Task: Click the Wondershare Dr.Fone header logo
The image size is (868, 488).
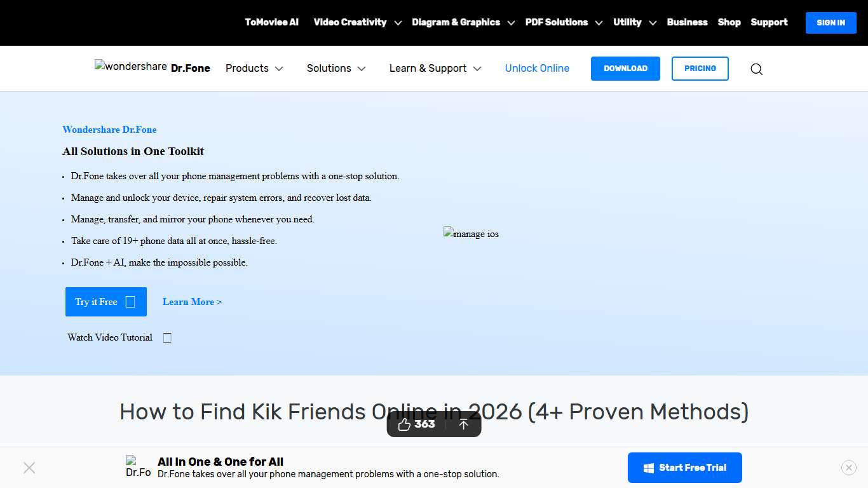Action: coord(152,67)
